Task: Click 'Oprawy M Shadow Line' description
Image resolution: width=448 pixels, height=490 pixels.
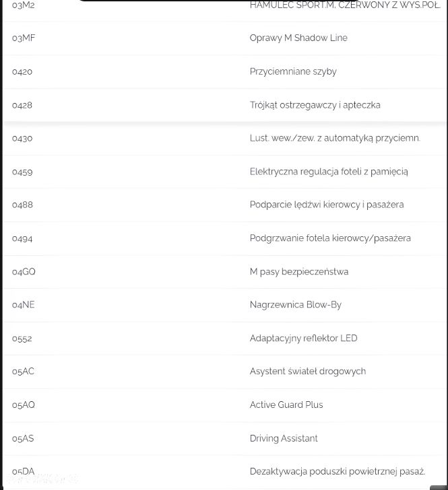Action: [x=298, y=38]
